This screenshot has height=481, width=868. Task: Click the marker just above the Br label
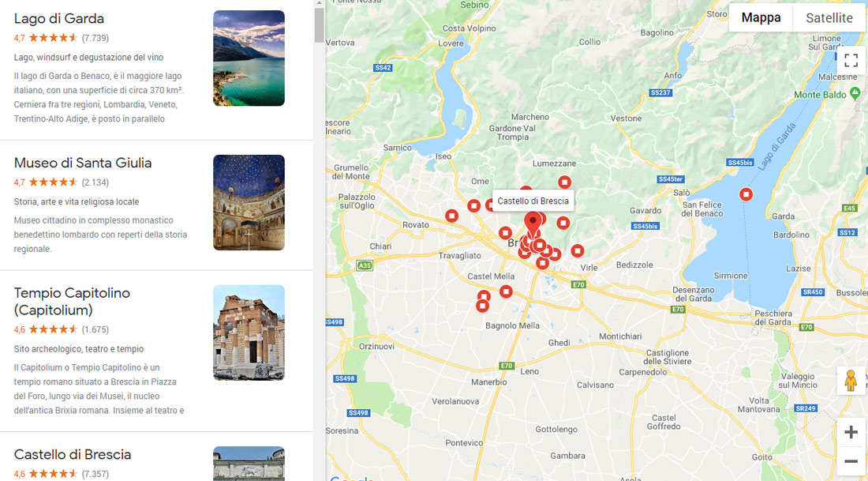pos(505,233)
